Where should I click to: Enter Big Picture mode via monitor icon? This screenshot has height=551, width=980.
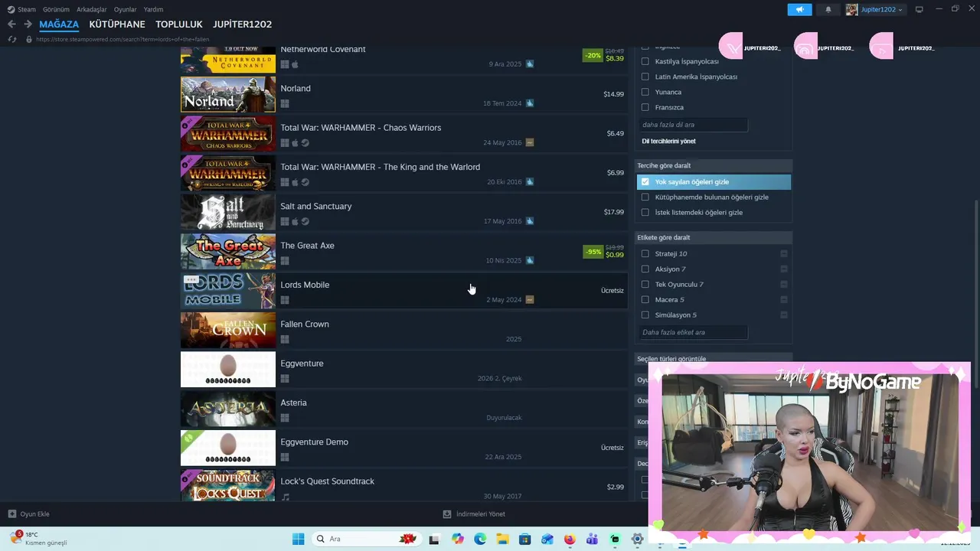919,9
